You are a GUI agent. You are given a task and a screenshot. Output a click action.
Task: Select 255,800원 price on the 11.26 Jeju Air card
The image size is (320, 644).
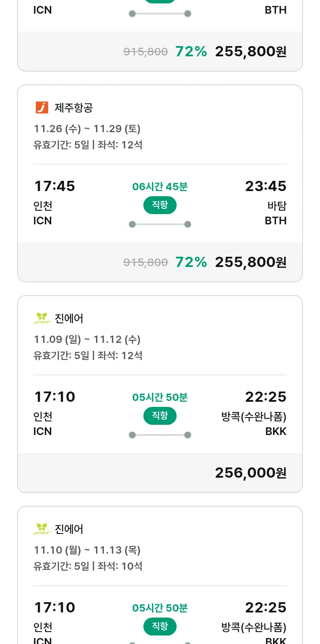[x=250, y=262]
